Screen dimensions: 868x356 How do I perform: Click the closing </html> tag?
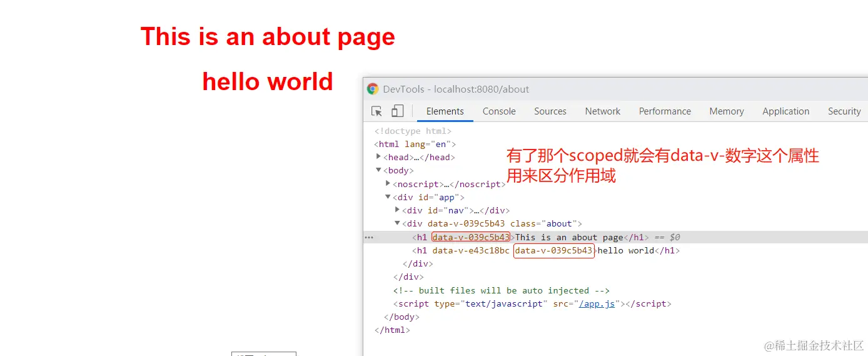[x=392, y=330]
